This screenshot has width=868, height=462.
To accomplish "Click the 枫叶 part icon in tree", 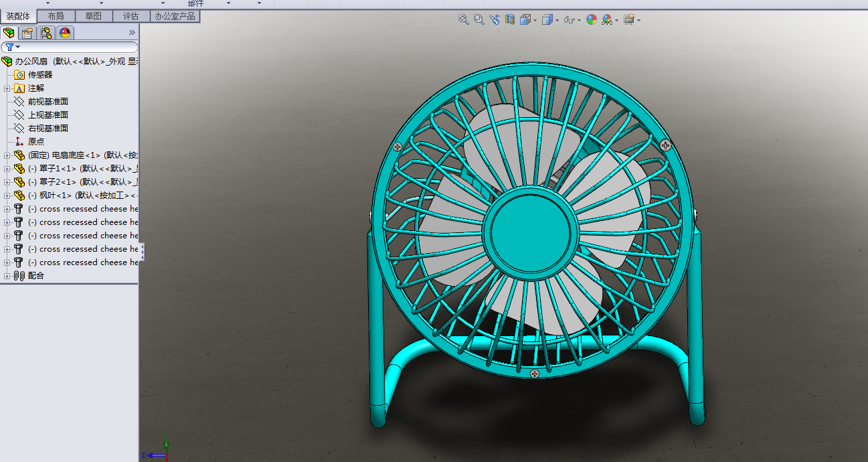I will pyautogui.click(x=19, y=196).
